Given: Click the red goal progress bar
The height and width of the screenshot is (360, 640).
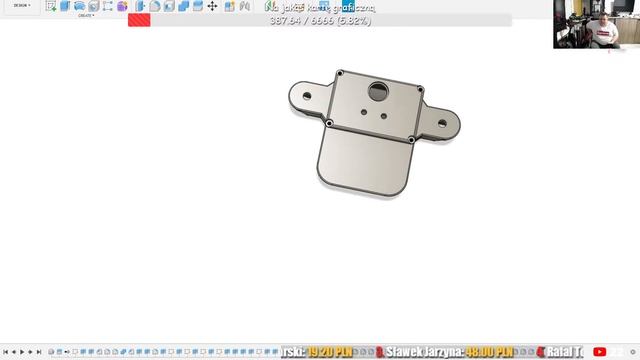Looking at the screenshot, I should pyautogui.click(x=139, y=20).
